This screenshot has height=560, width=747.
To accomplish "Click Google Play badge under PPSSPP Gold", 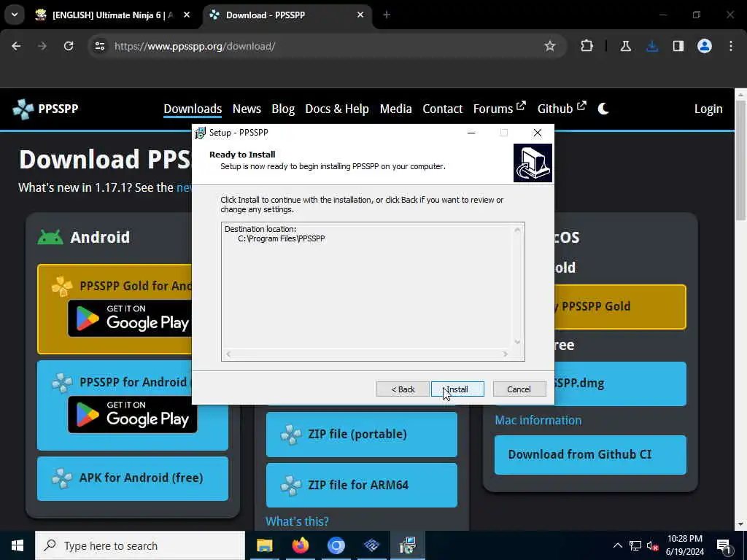I will coord(131,318).
